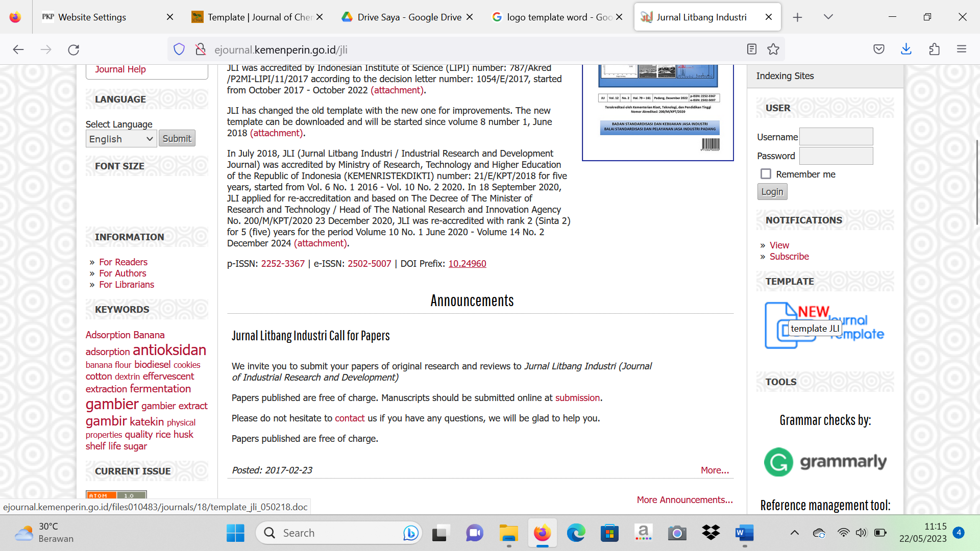Open Save to Pocket
Screen dimensions: 980x551
879,49
